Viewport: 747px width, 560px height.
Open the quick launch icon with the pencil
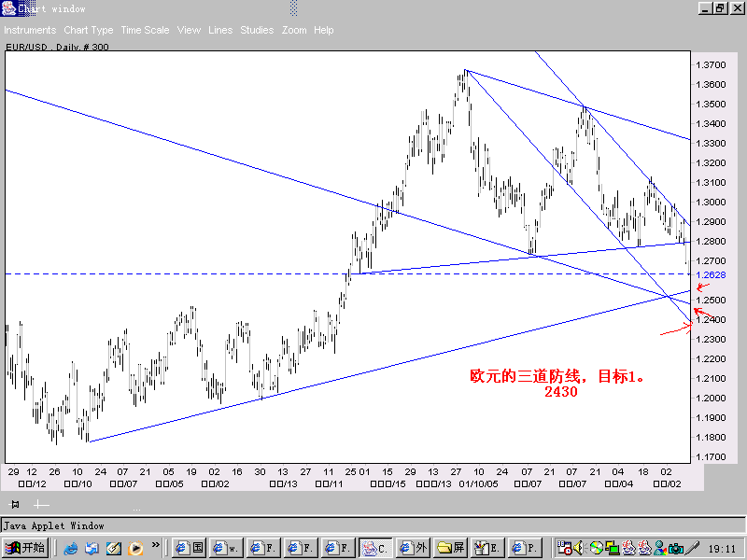pyautogui.click(x=114, y=549)
